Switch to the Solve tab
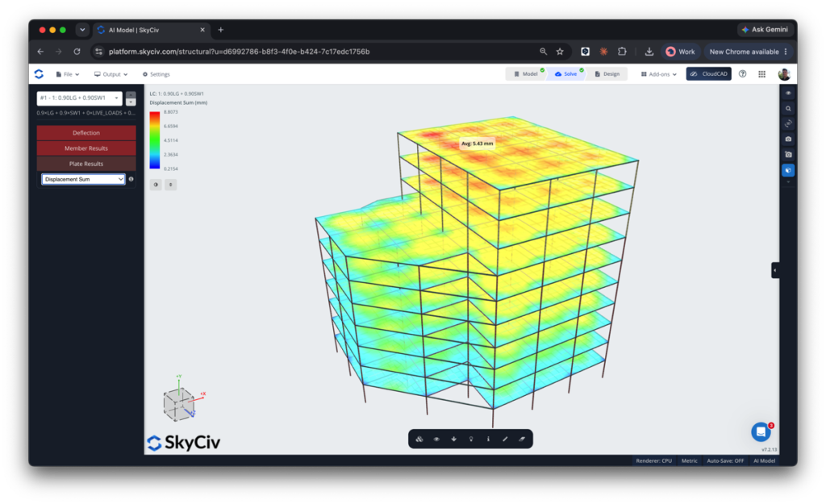 click(566, 74)
